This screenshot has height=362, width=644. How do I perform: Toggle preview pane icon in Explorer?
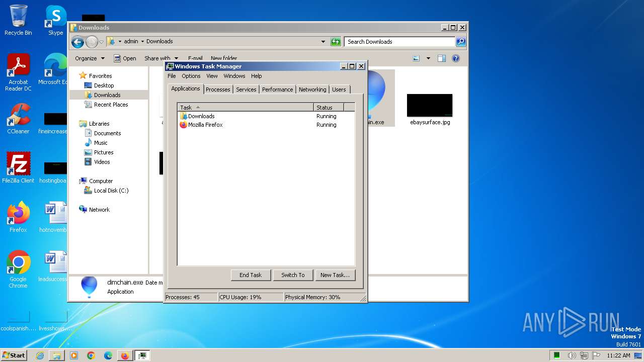pyautogui.click(x=441, y=58)
